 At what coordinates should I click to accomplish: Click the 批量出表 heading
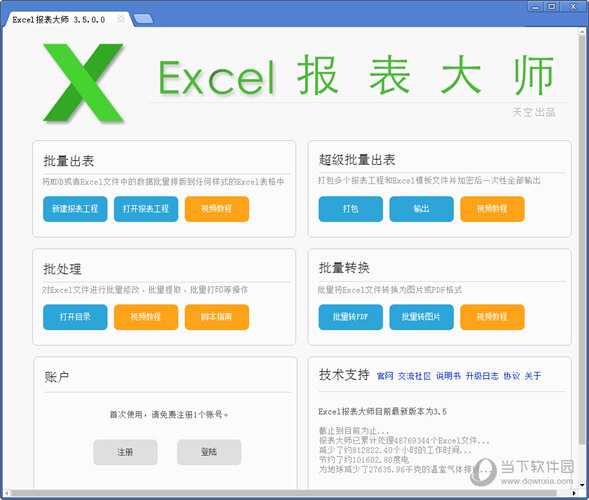[x=69, y=161]
